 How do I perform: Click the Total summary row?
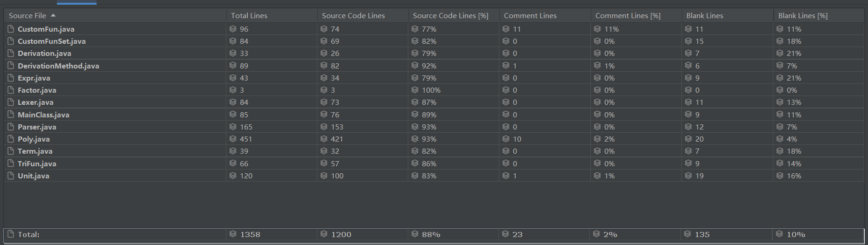point(434,234)
